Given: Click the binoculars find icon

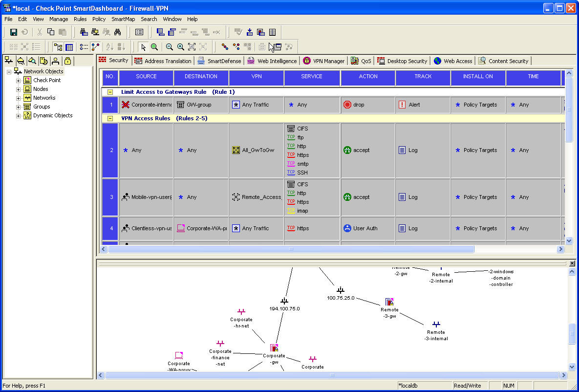Looking at the screenshot, I should [117, 32].
